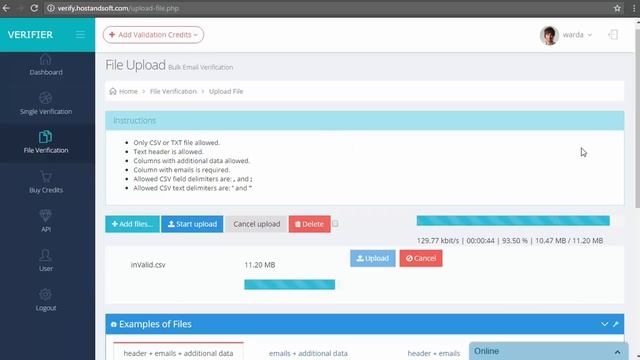Click Start upload button

tap(192, 224)
